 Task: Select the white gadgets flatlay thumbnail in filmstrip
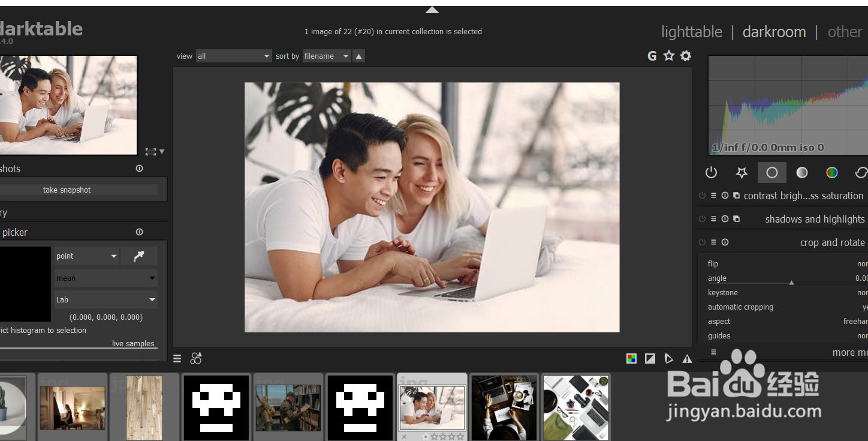point(576,407)
